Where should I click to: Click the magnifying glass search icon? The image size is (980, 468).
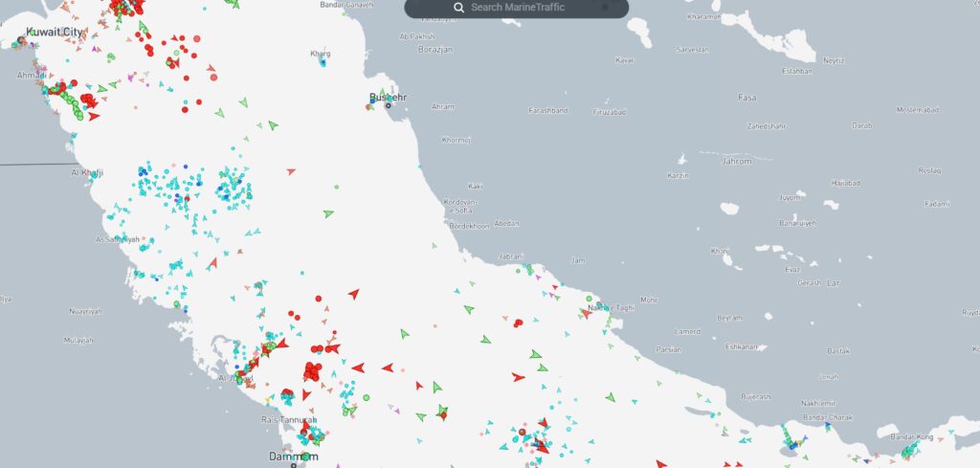click(x=459, y=8)
